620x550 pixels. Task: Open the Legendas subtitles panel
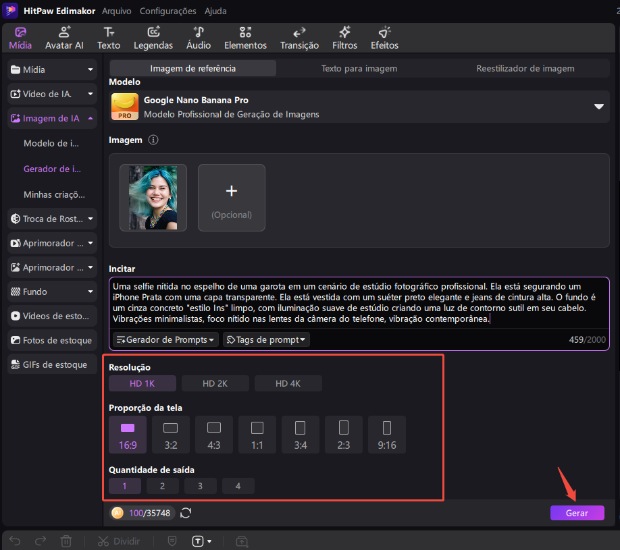point(153,38)
